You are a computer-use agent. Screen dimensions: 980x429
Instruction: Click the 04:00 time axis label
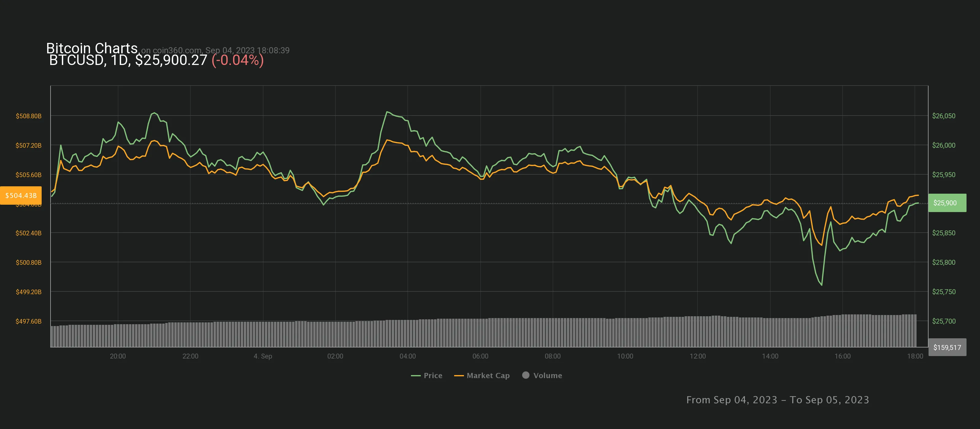(407, 356)
